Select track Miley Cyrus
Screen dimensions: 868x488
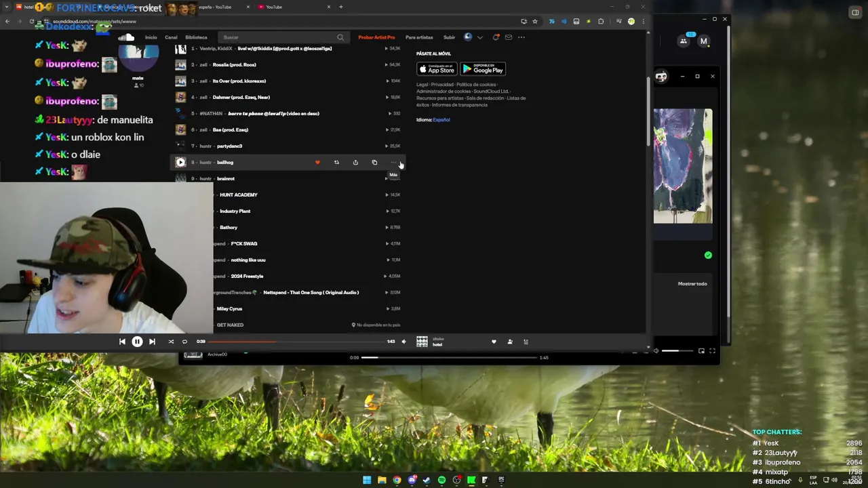pyautogui.click(x=229, y=308)
